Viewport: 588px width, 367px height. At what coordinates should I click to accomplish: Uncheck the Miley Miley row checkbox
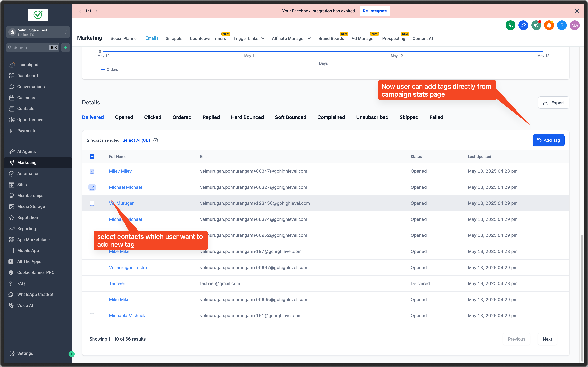tap(92, 171)
